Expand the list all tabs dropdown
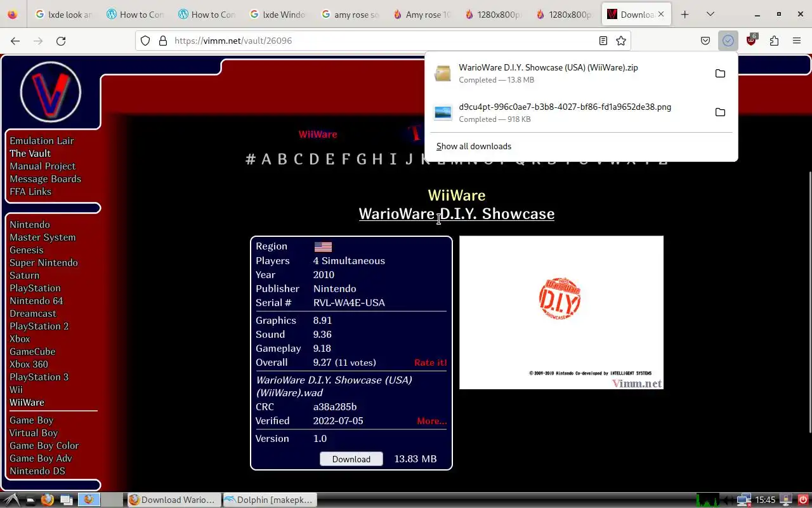The width and height of the screenshot is (812, 508). click(x=710, y=14)
